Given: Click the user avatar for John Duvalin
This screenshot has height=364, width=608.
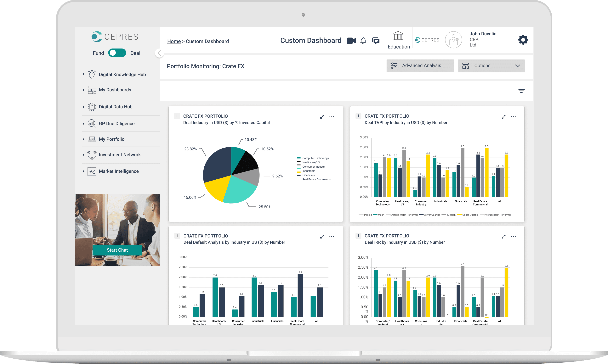Looking at the screenshot, I should click(453, 40).
